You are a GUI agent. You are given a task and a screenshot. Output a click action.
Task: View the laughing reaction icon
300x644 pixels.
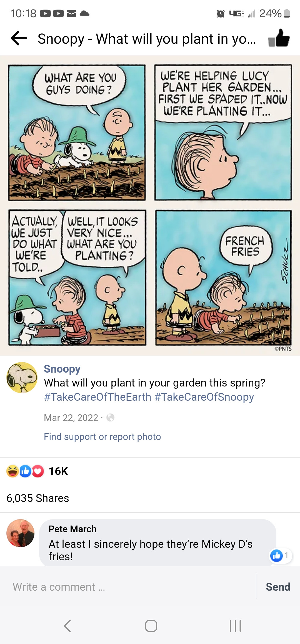(x=12, y=471)
